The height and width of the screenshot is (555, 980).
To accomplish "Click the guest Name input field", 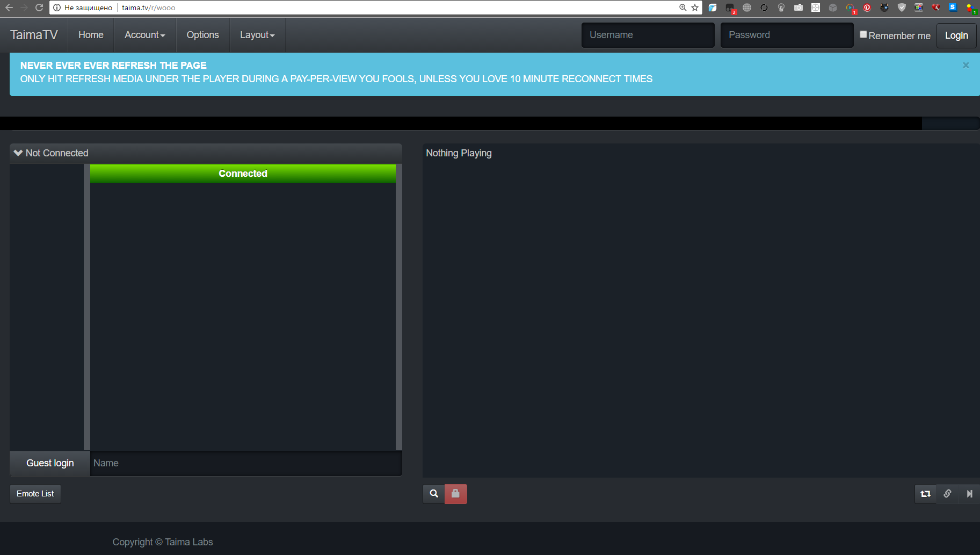I will 246,463.
